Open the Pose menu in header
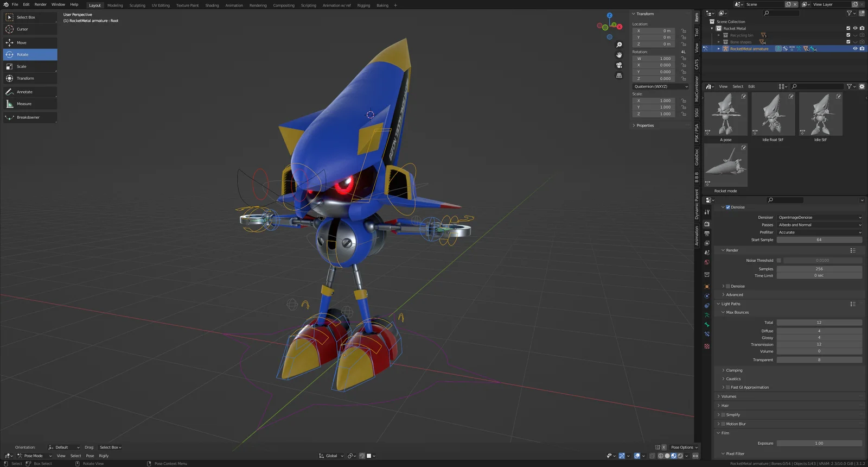 pyautogui.click(x=90, y=456)
